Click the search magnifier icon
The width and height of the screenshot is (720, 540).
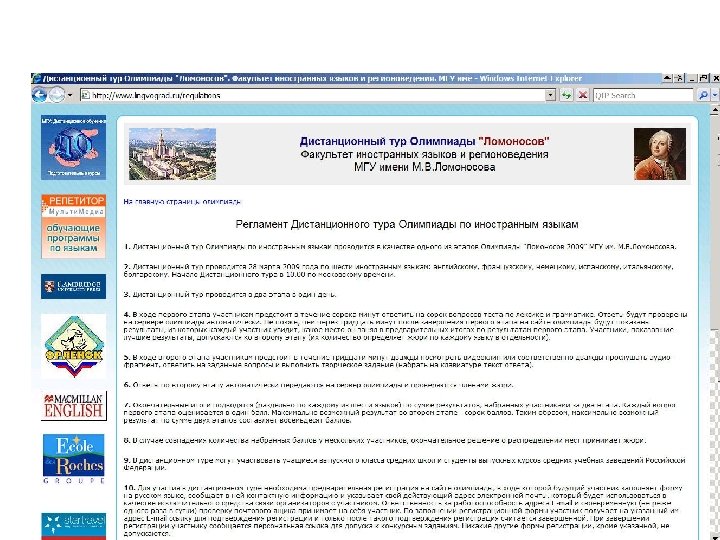click(703, 96)
